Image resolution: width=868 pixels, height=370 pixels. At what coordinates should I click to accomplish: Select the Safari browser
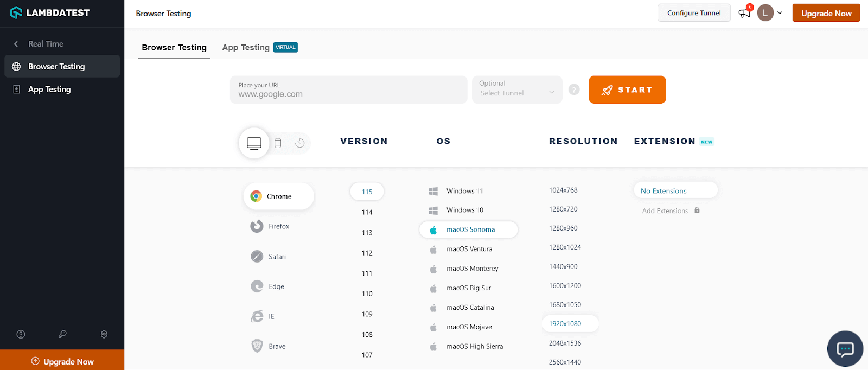click(x=269, y=257)
